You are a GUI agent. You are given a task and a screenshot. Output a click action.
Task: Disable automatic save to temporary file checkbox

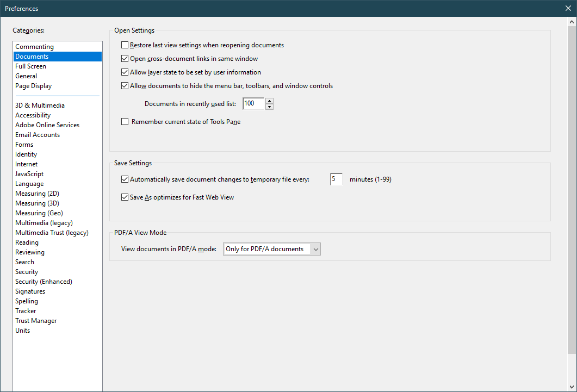point(125,179)
